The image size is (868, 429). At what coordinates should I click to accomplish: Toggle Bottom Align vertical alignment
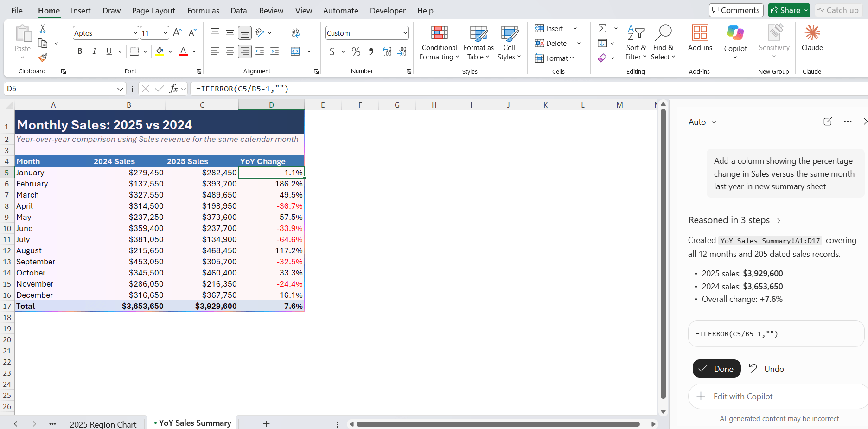click(245, 32)
